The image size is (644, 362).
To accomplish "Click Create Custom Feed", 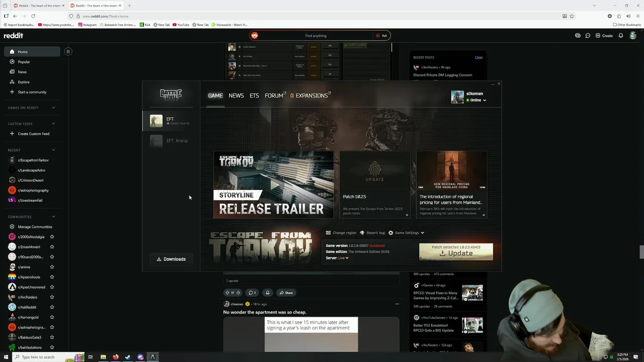I will (x=32, y=134).
